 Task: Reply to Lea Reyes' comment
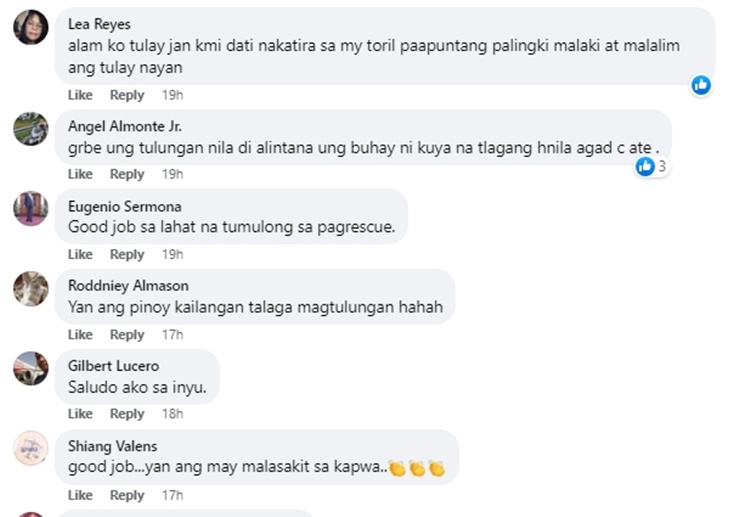click(x=127, y=95)
